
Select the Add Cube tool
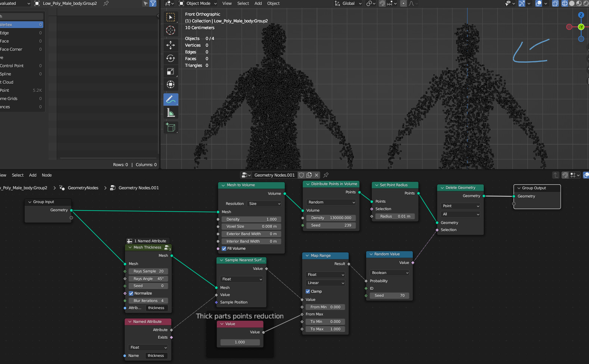click(171, 127)
